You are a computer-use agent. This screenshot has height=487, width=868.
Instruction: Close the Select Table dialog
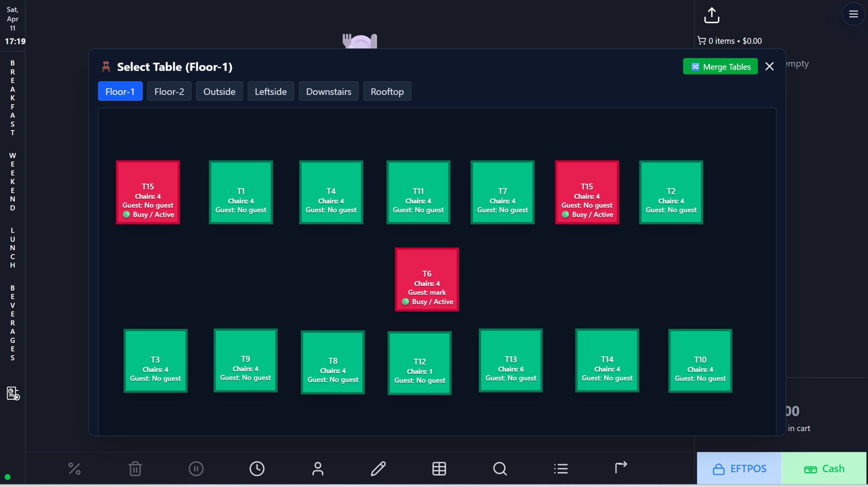[x=770, y=66]
